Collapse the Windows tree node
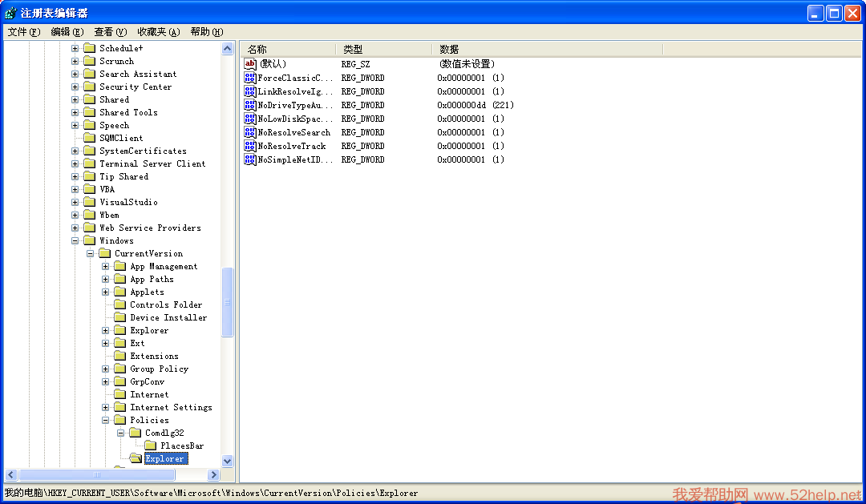The height and width of the screenshot is (504, 866). click(x=75, y=240)
